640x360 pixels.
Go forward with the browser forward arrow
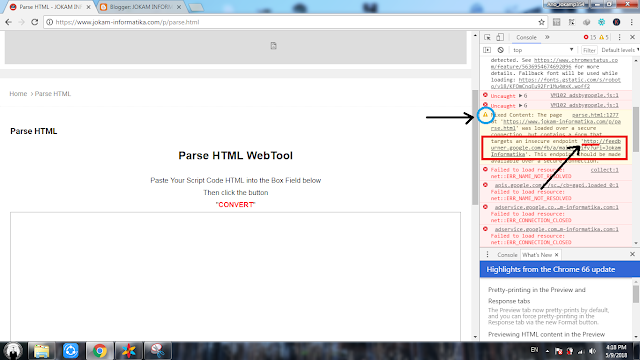point(22,22)
